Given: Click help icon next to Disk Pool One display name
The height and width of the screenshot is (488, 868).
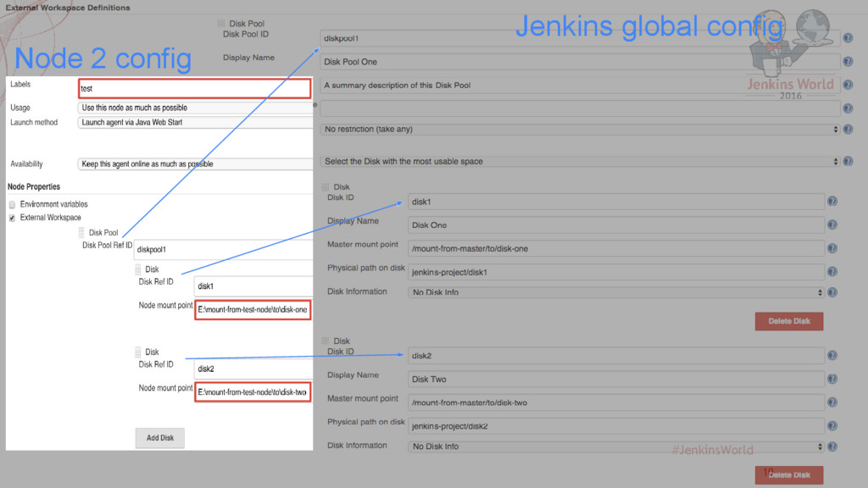Looking at the screenshot, I should 846,62.
